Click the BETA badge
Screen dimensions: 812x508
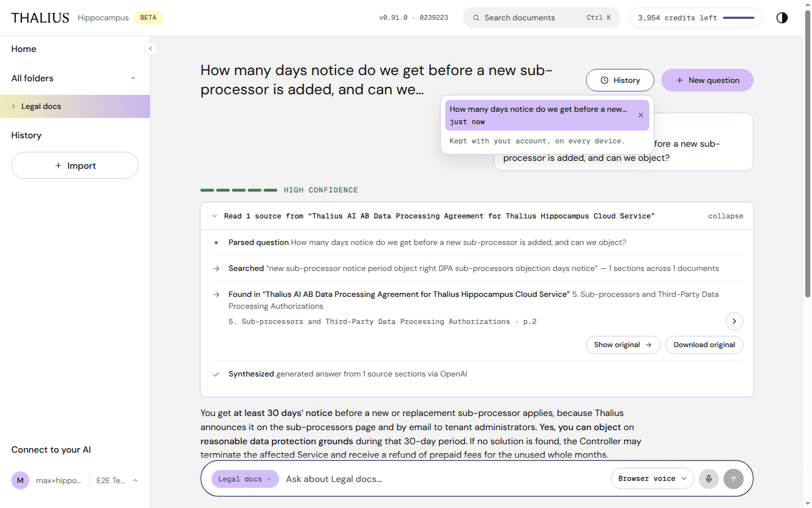pyautogui.click(x=148, y=17)
